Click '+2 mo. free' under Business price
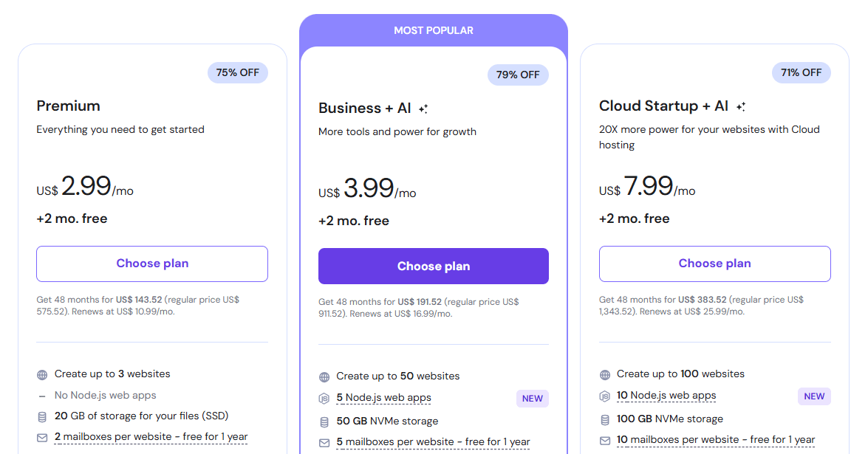The width and height of the screenshot is (868, 454). pyautogui.click(x=354, y=221)
